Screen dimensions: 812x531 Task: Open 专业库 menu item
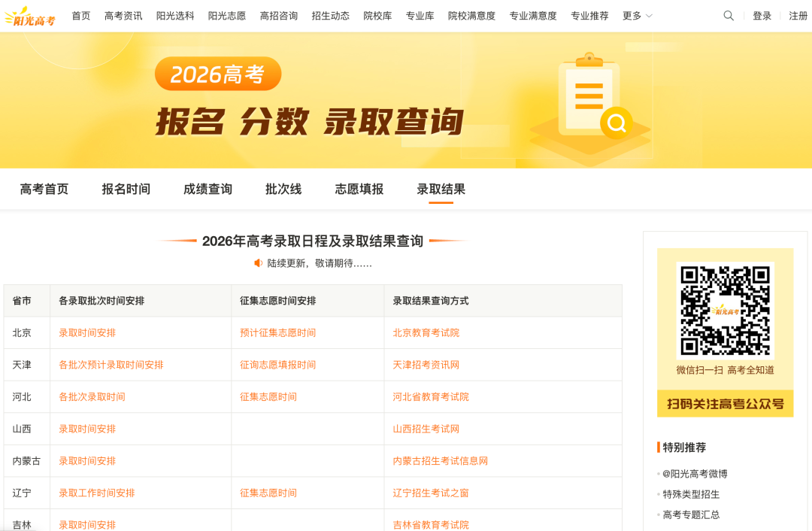click(420, 16)
